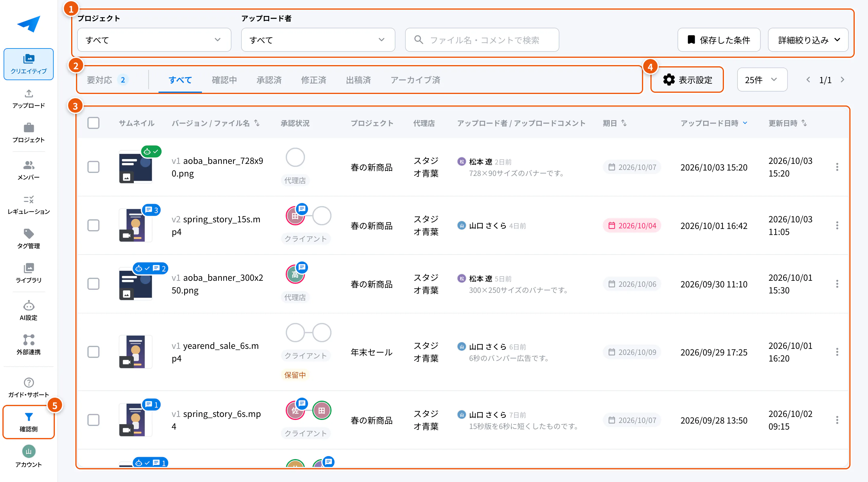Open row menu for spring_story_15s.mp4
This screenshot has width=868, height=482.
(x=837, y=225)
